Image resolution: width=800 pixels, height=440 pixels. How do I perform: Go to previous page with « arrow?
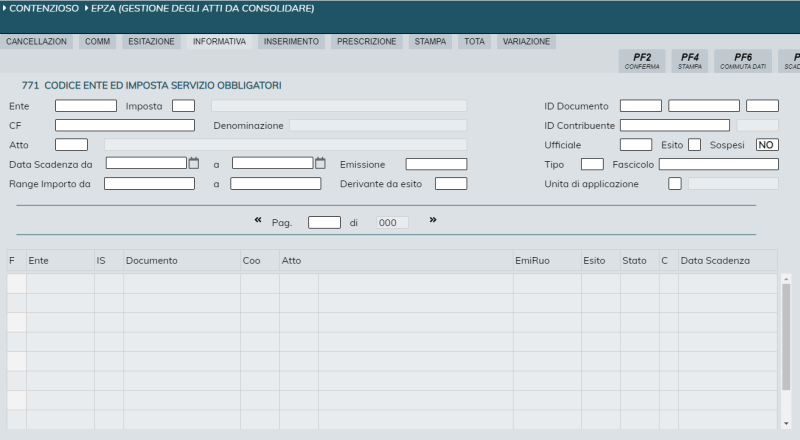tap(258, 220)
